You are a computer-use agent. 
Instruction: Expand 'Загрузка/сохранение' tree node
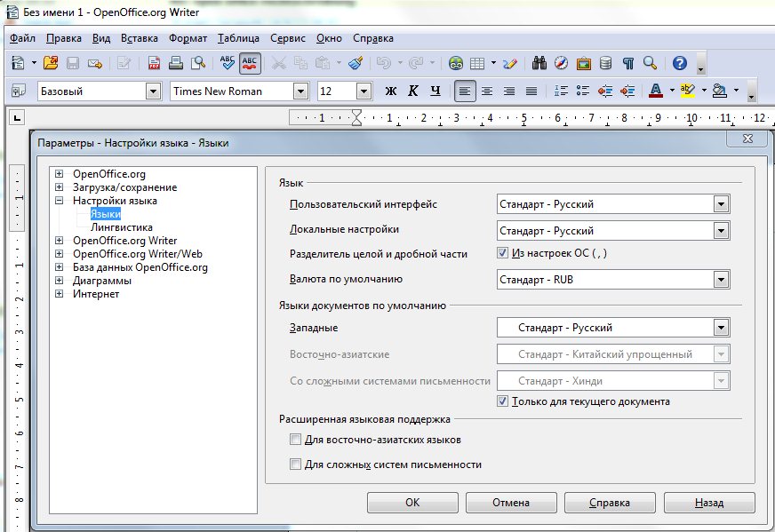60,187
